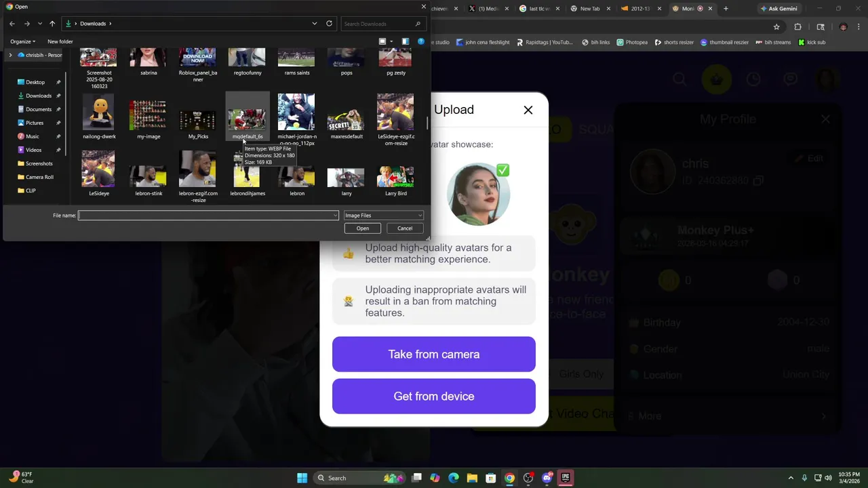
Task: Go forward in the Open dialog
Action: click(x=27, y=24)
